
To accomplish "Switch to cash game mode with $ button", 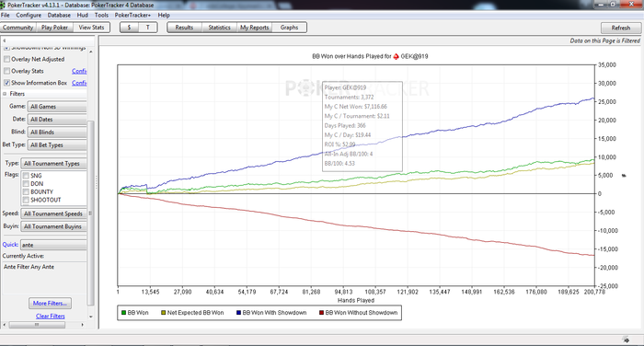I will tap(129, 28).
